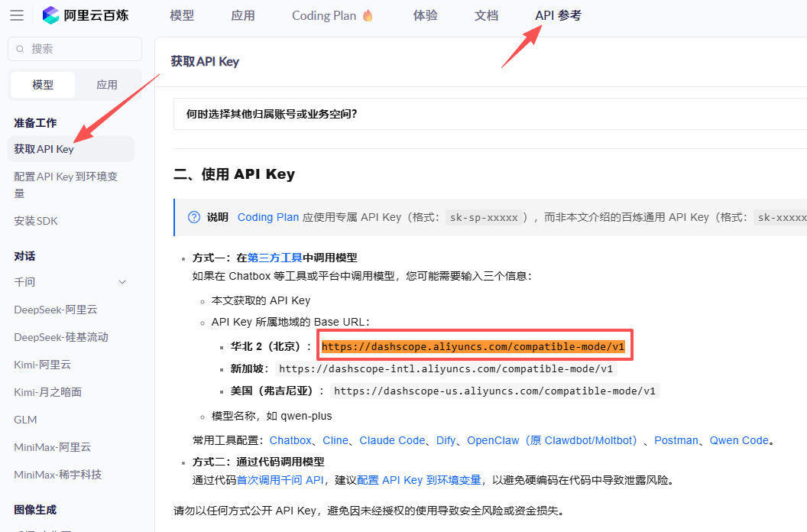
Task: Expand the 千问 sidebar chevron
Action: (122, 282)
